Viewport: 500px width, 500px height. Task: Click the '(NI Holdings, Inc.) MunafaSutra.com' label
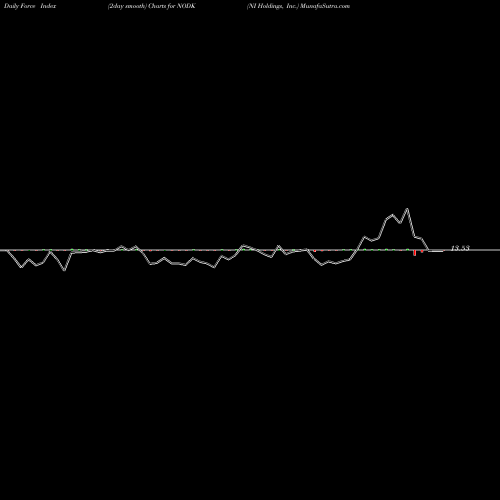(298, 6)
